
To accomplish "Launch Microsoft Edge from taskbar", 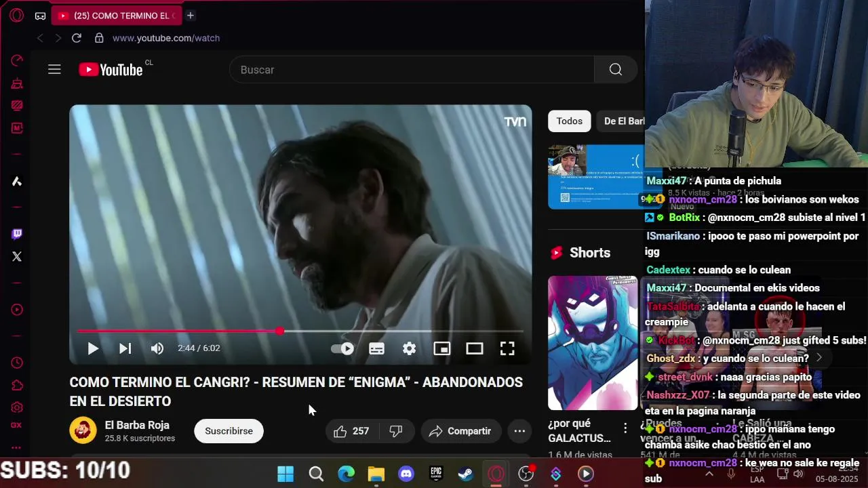I will [x=346, y=474].
